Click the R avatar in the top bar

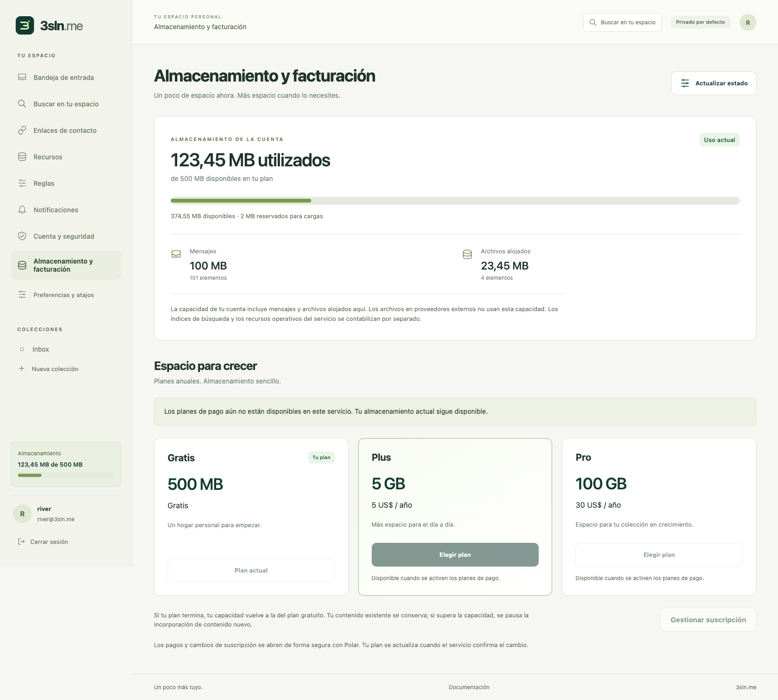pos(748,22)
